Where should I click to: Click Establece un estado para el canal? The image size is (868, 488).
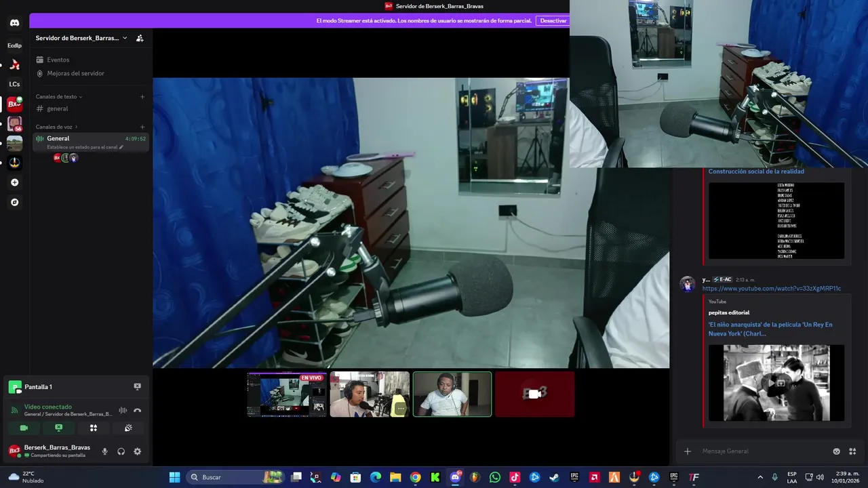(x=85, y=147)
